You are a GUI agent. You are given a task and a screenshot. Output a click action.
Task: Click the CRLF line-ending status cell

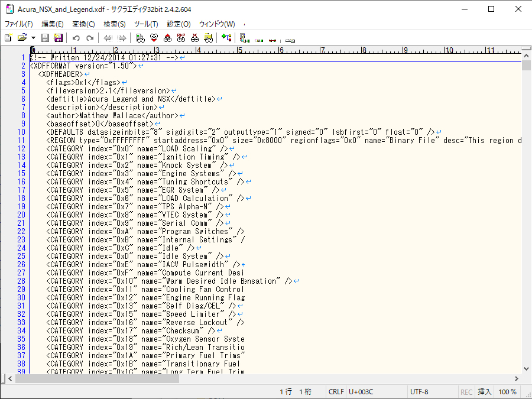click(336, 392)
